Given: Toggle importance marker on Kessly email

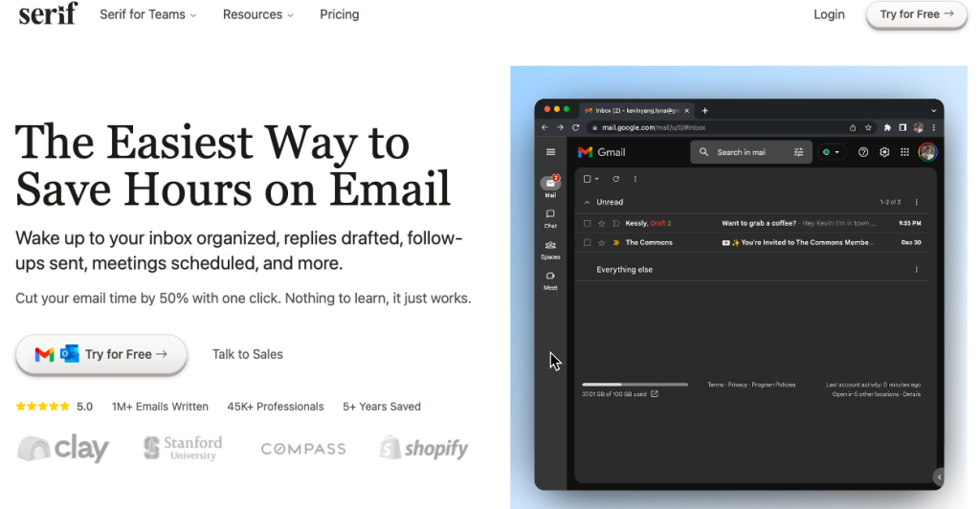Looking at the screenshot, I should tap(615, 223).
